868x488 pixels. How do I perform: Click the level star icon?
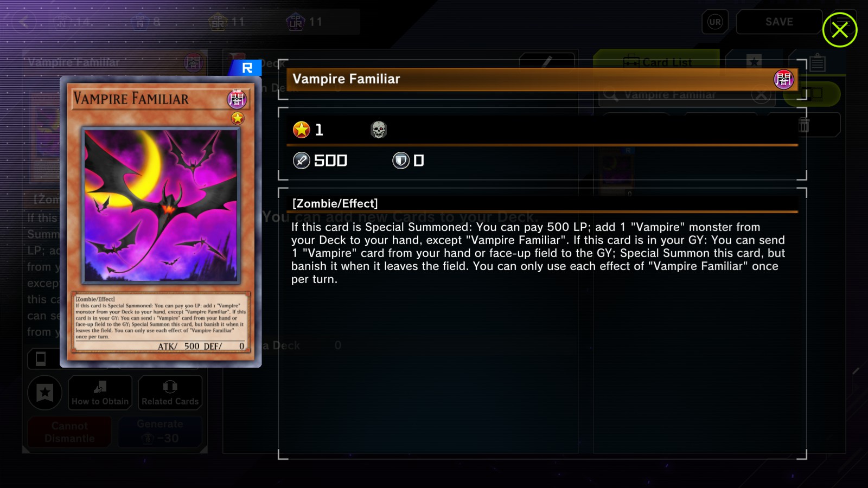click(x=302, y=130)
